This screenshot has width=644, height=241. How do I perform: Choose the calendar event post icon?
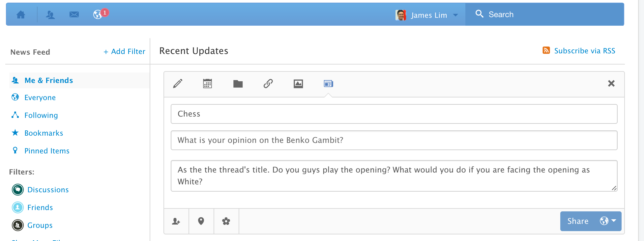pyautogui.click(x=207, y=84)
